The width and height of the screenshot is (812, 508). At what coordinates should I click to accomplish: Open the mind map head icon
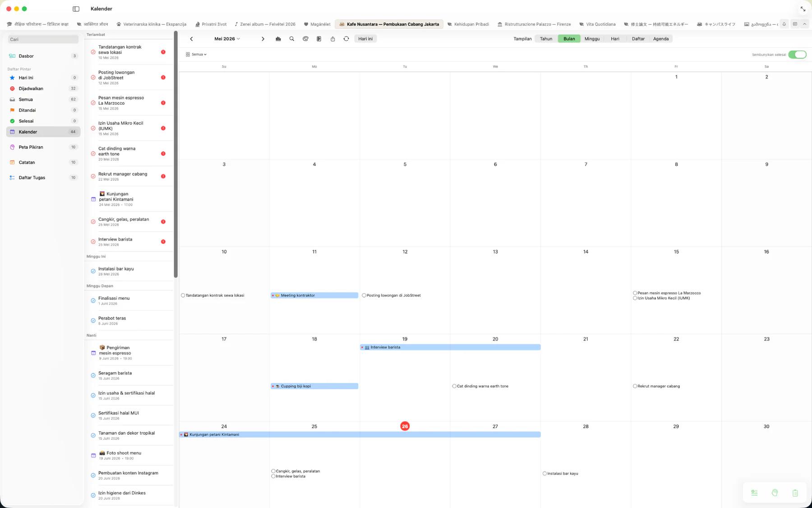pos(775,493)
